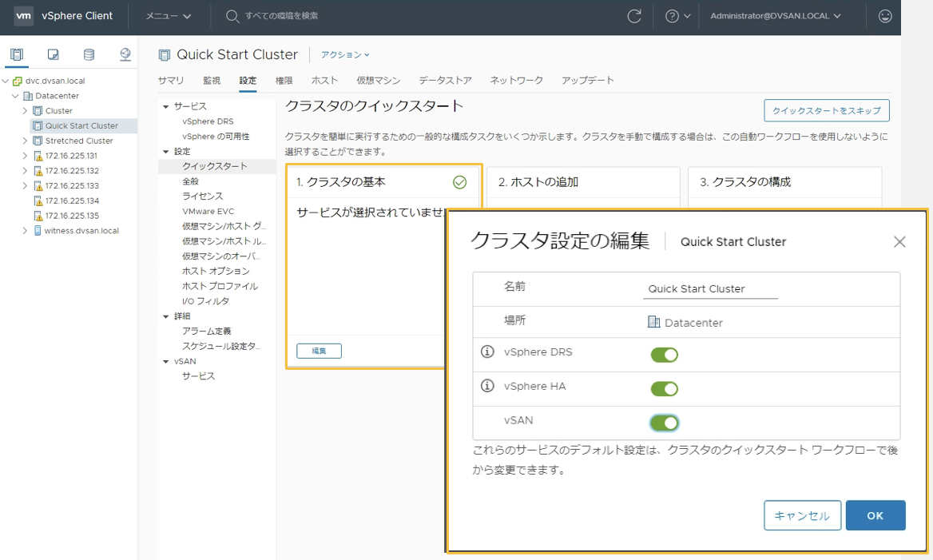Screen dimensions: 933x560
Task: Expand the Cluster tree node
Action: [25, 111]
